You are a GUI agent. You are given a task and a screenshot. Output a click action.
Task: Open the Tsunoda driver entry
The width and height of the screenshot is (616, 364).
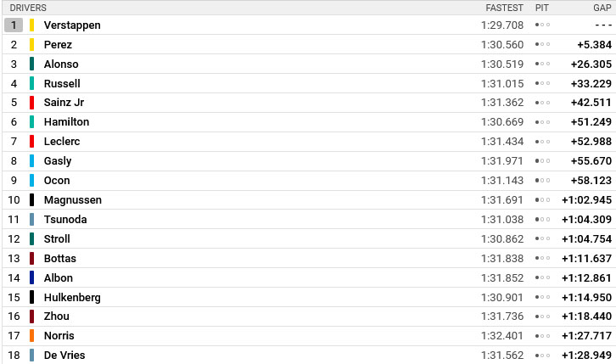coord(309,219)
